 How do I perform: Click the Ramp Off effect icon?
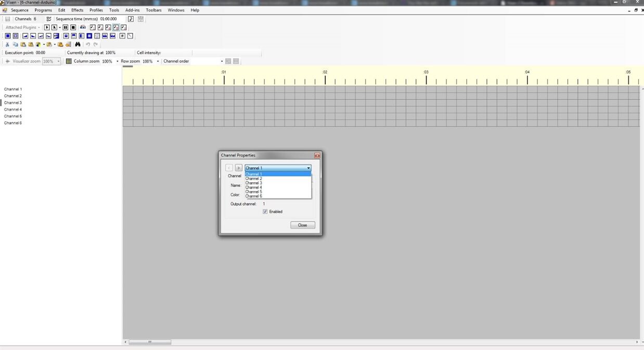point(33,36)
